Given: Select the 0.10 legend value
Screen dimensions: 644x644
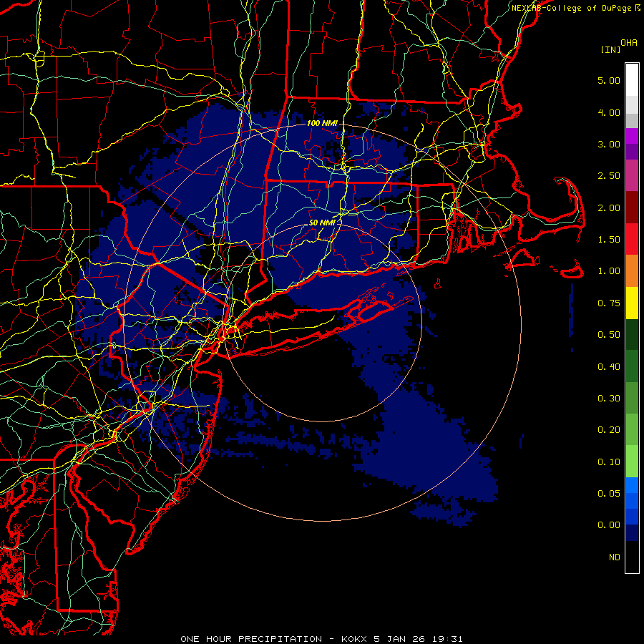Looking at the screenshot, I should tap(609, 462).
